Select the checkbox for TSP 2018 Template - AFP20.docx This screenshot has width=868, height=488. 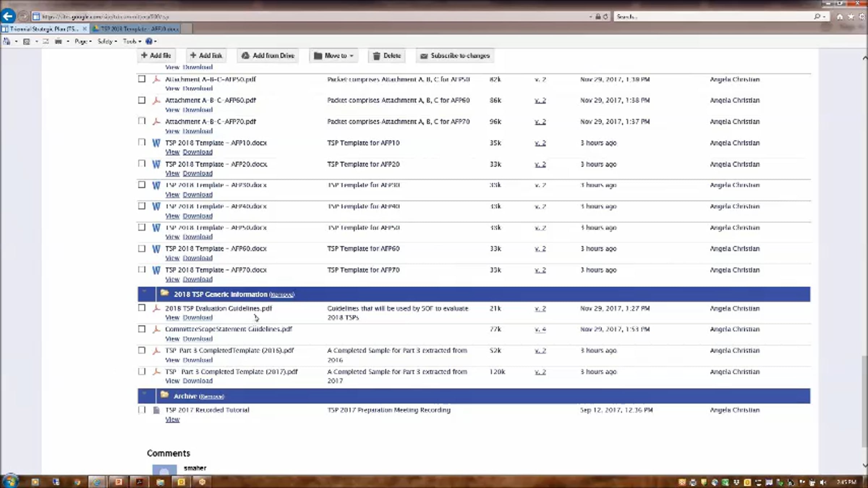(142, 164)
